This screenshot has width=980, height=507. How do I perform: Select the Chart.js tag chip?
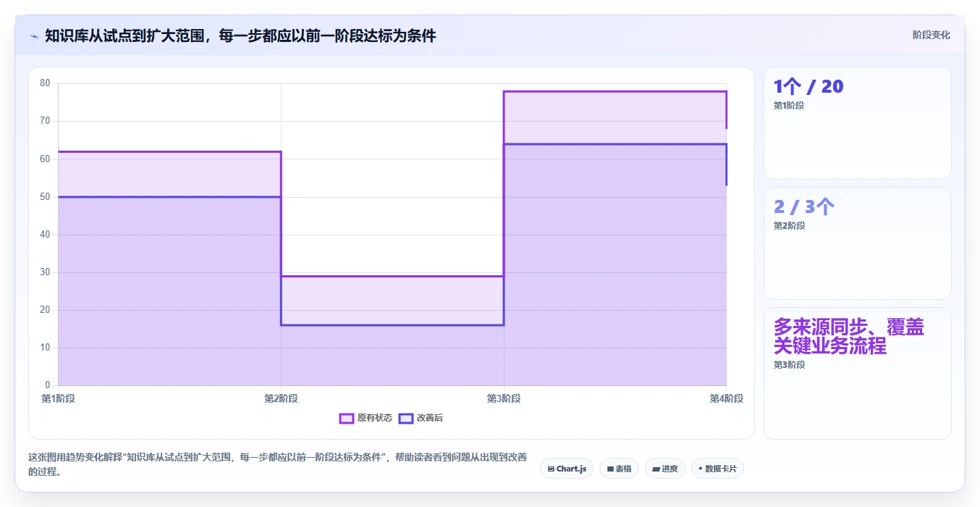(567, 469)
